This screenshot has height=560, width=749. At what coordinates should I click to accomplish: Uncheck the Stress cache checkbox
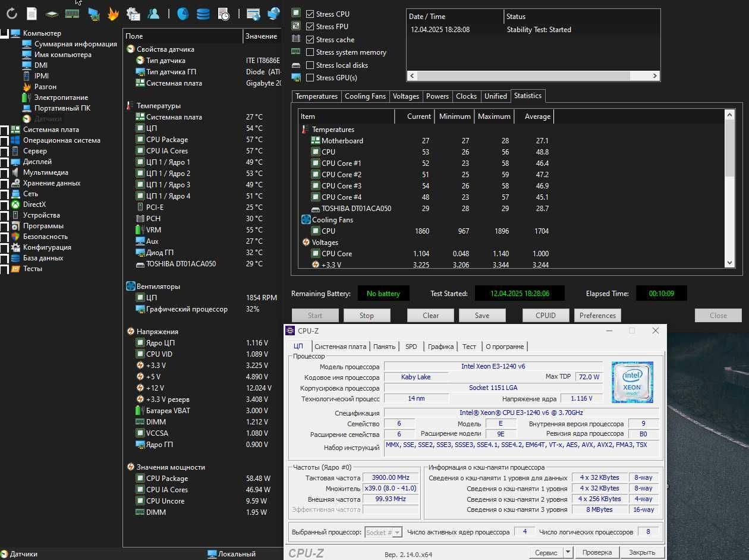tap(310, 39)
